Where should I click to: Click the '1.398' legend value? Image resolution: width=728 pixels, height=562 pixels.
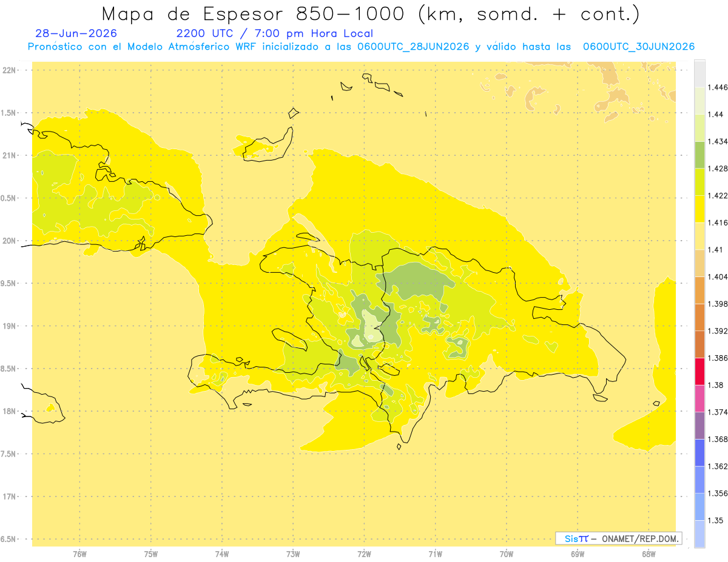(718, 304)
